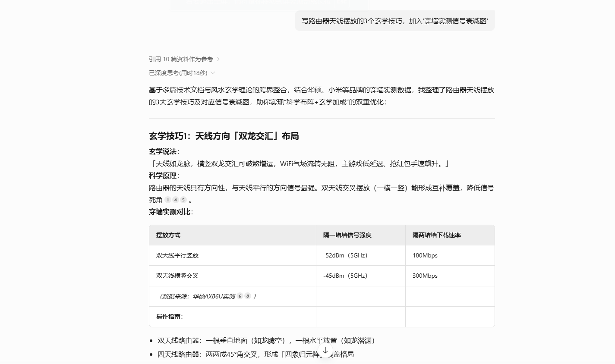Select the 300Mbps cell
The width and height of the screenshot is (615, 364).
(x=450, y=276)
